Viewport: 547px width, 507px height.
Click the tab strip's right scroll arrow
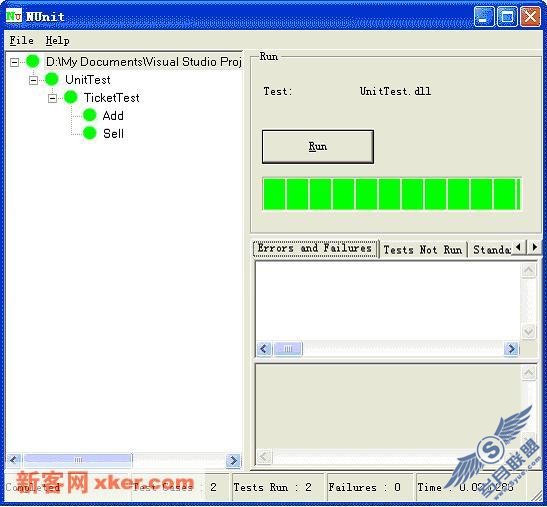pos(534,247)
